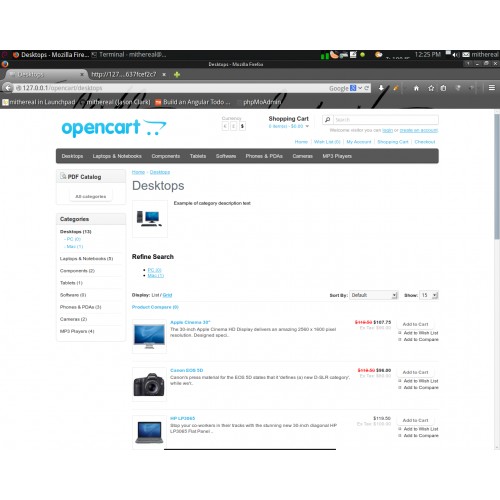
Task: Click the Firefox back arrow button
Action: coord(8,88)
